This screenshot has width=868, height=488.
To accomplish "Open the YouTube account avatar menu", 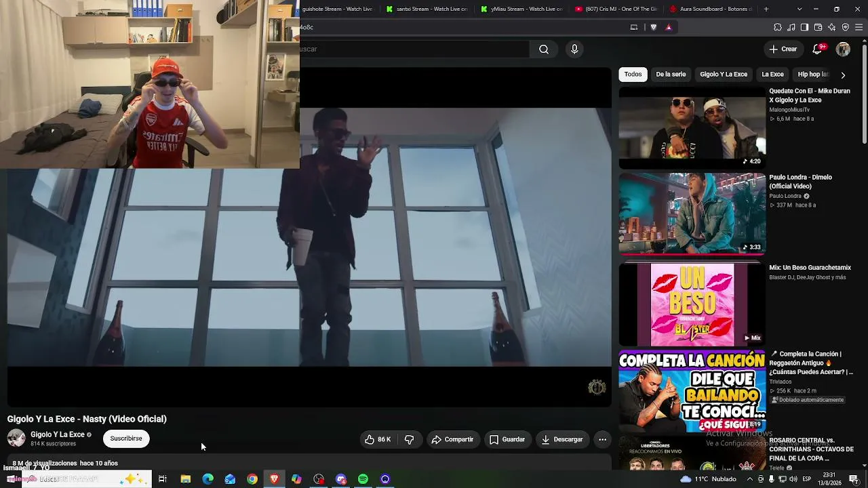I will (x=843, y=49).
